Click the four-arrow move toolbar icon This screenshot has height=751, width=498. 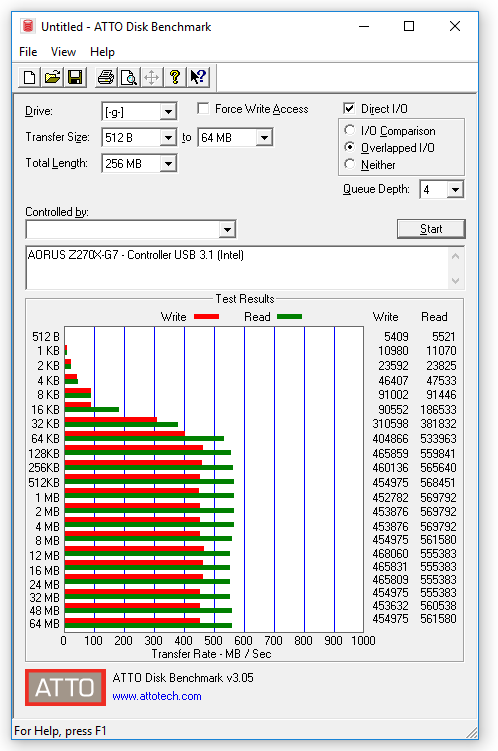(x=151, y=77)
